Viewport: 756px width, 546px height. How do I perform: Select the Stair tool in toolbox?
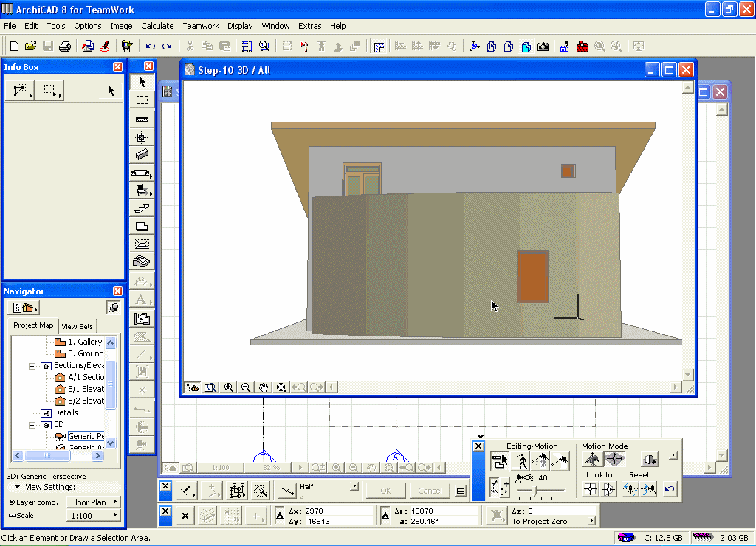(x=142, y=209)
